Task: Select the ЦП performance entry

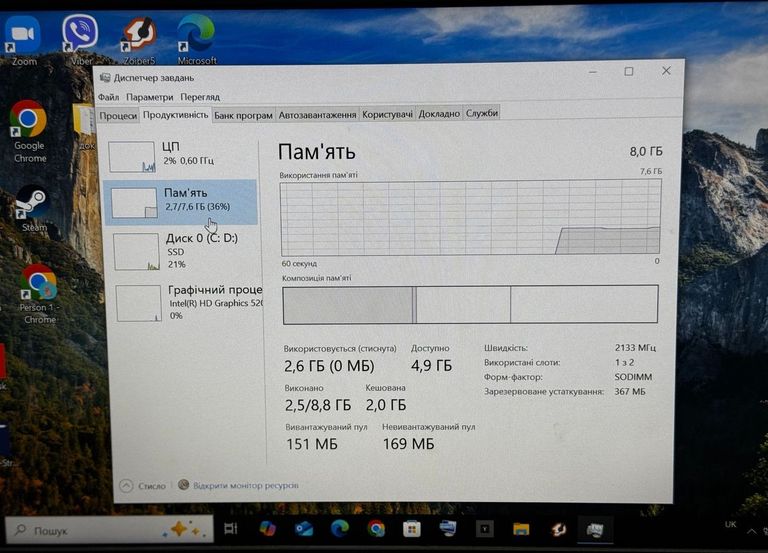Action: pyautogui.click(x=181, y=156)
